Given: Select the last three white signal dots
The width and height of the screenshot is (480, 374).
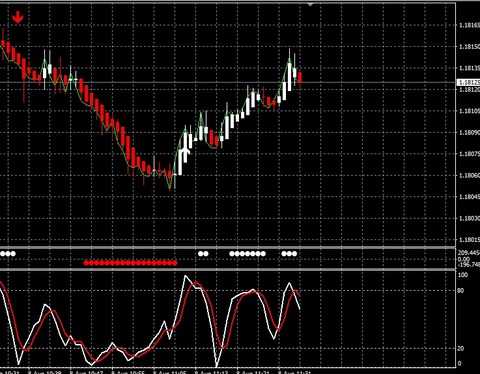Looking at the screenshot, I should coord(289,254).
